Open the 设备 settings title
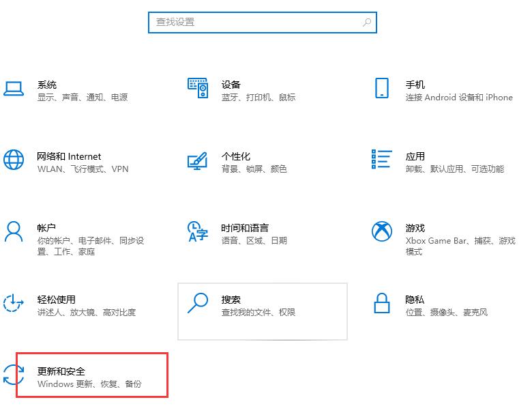This screenshot has height=417, width=532. pos(231,85)
